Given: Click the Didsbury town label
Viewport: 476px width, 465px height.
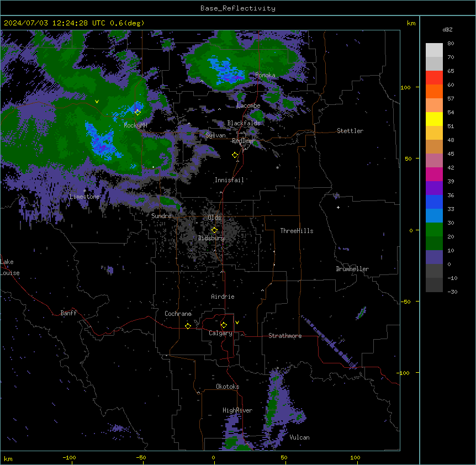Looking at the screenshot, I should pyautogui.click(x=211, y=238).
